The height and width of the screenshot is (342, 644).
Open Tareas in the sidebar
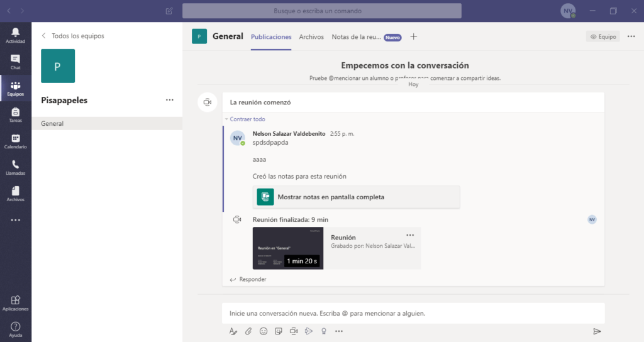(x=16, y=114)
